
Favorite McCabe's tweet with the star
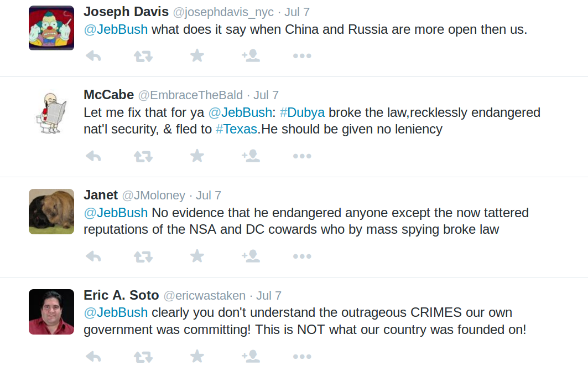pyautogui.click(x=197, y=156)
